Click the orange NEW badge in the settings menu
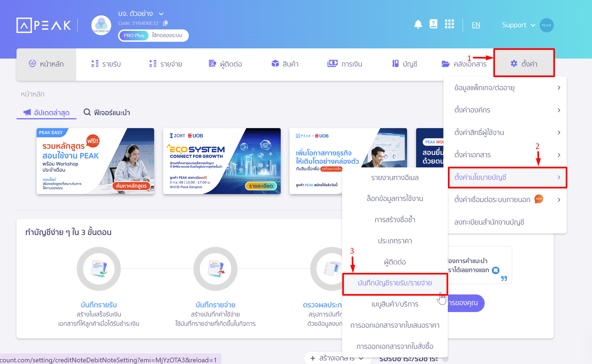 pyautogui.click(x=539, y=199)
